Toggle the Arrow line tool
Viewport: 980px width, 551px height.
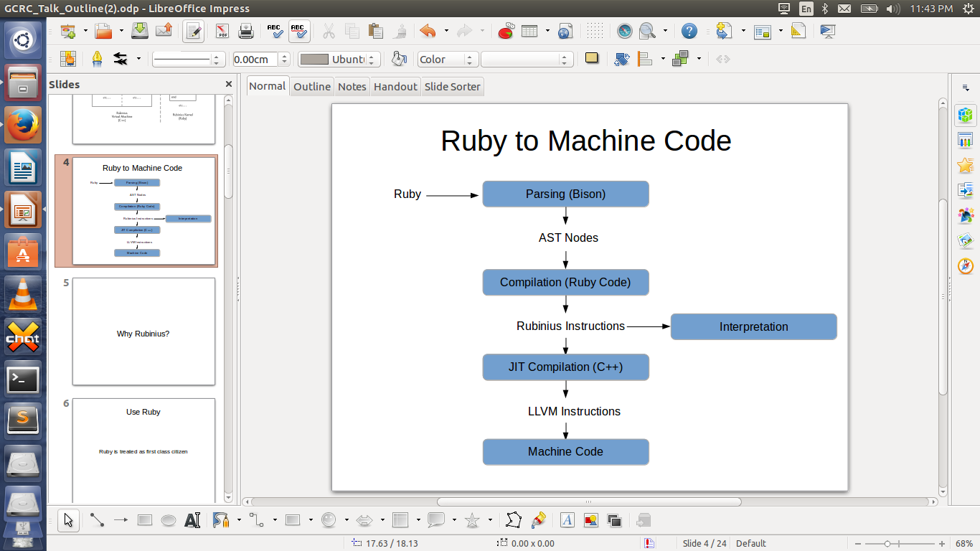pos(121,520)
